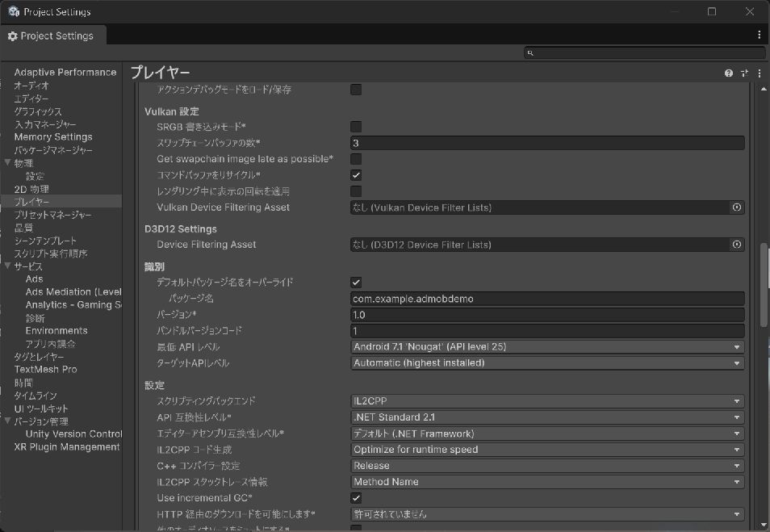Select プリセットマネージャー in sidebar
The height and width of the screenshot is (532, 770).
pyautogui.click(x=52, y=215)
